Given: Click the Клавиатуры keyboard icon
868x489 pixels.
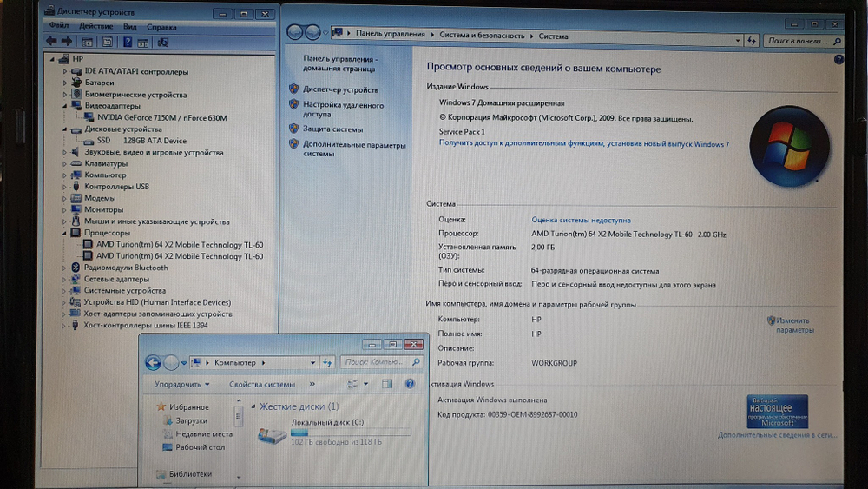Looking at the screenshot, I should 76,163.
